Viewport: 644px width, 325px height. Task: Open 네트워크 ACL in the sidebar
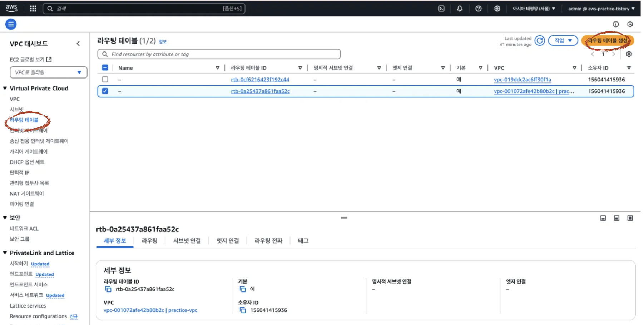pos(24,229)
